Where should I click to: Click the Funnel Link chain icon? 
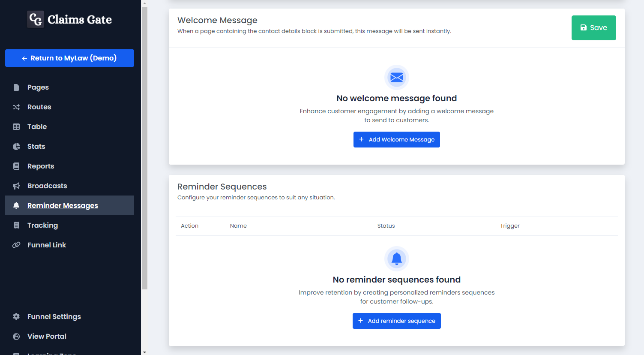point(16,245)
